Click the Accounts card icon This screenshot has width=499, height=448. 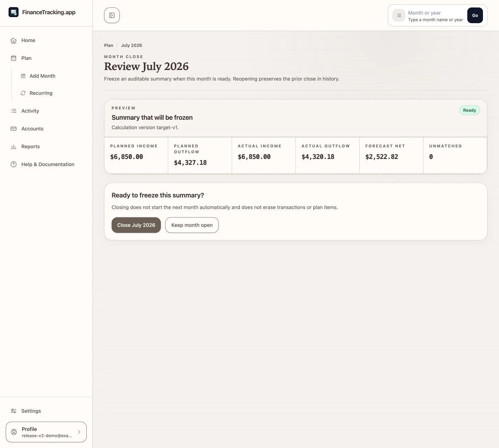[14, 129]
